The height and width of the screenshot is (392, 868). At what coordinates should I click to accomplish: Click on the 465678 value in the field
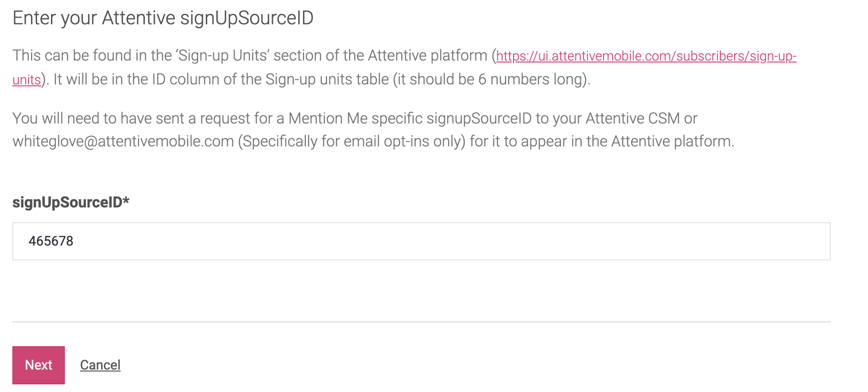[51, 241]
